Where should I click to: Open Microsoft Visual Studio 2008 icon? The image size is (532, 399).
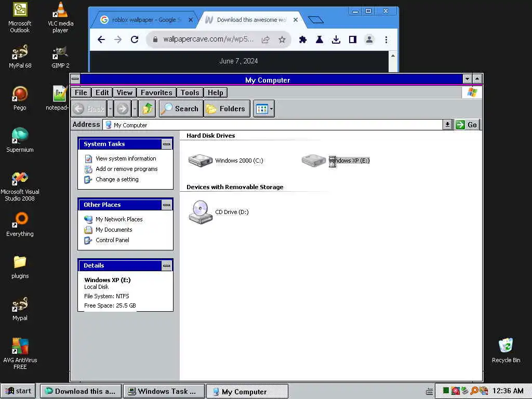20,187
